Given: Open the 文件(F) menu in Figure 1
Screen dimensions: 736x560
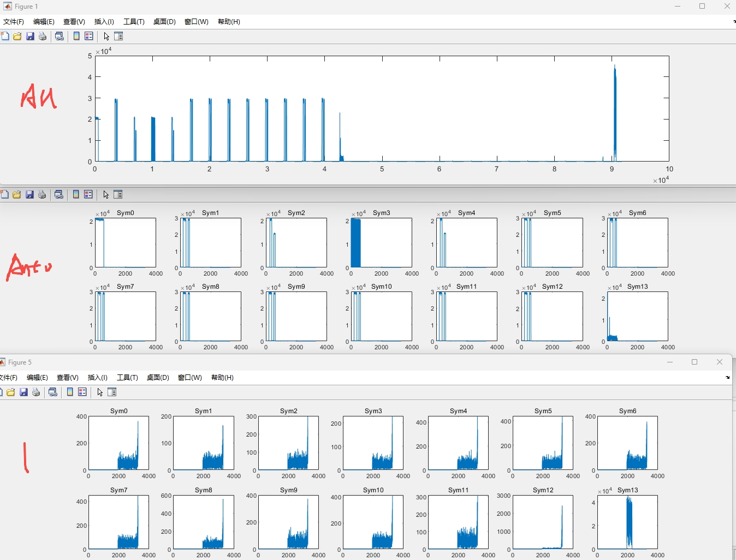Looking at the screenshot, I should click(x=14, y=22).
